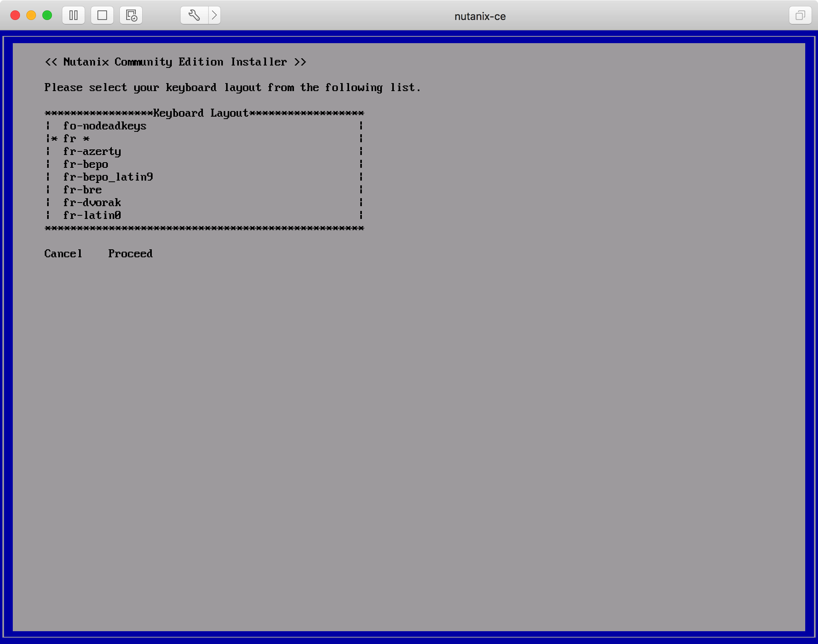Click the red close window button
This screenshot has height=644, width=818.
[15, 16]
